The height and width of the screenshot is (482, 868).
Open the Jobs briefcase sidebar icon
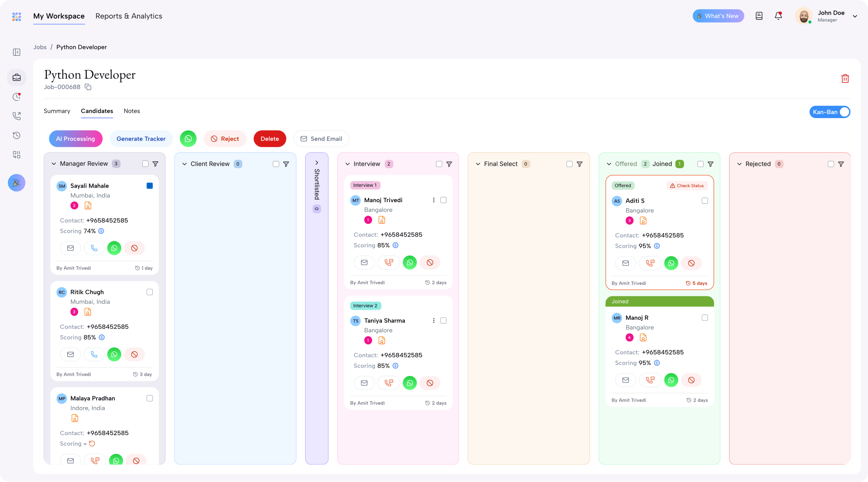coord(17,77)
